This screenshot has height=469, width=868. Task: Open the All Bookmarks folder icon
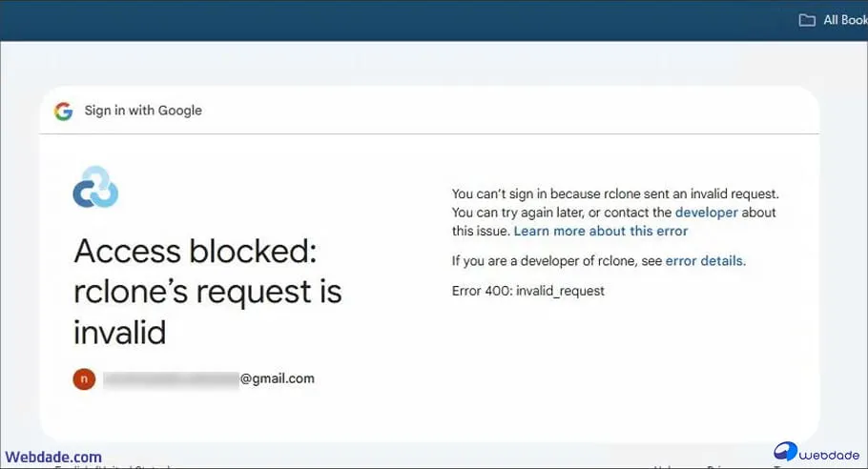click(x=807, y=20)
